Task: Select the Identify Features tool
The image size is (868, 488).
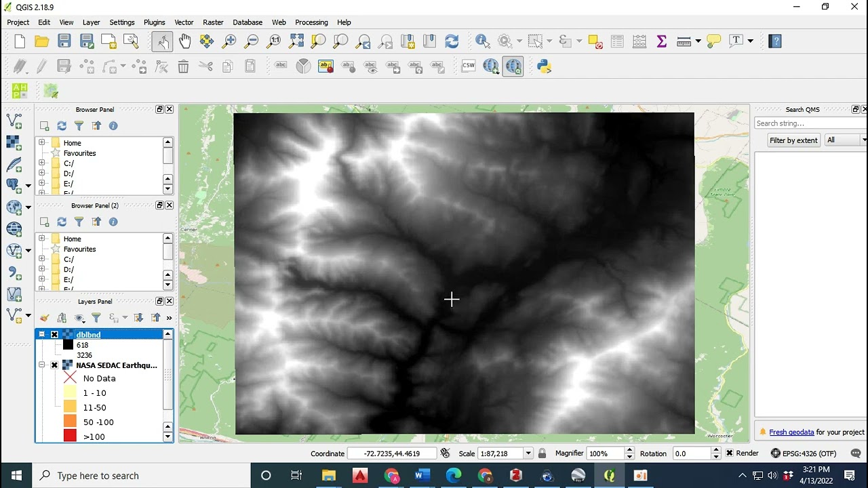Action: coord(483,41)
